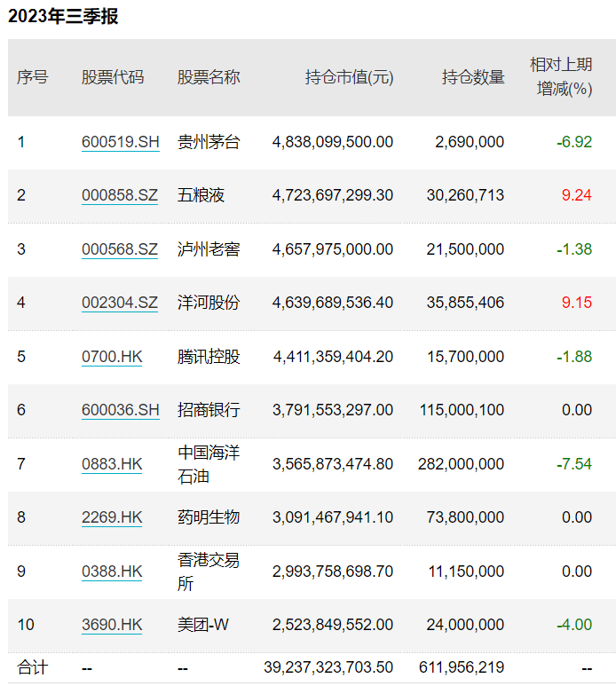Click the 持仓市值(元) column header
616x686 pixels.
[349, 77]
